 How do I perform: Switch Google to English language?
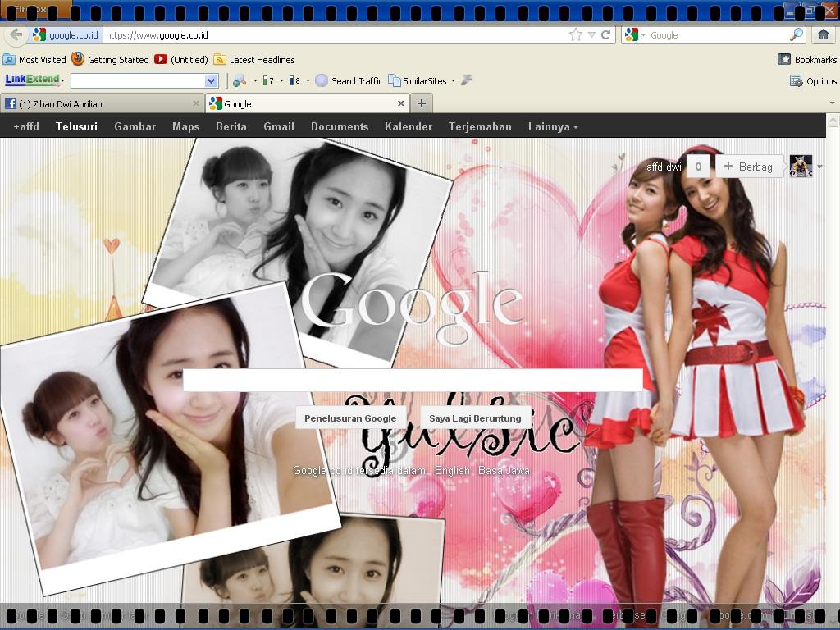click(x=452, y=470)
